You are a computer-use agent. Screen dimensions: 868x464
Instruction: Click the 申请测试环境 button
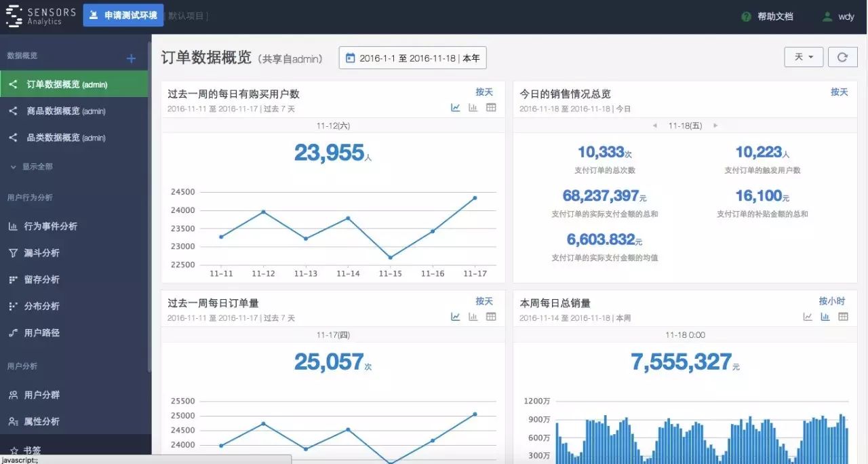pyautogui.click(x=123, y=15)
